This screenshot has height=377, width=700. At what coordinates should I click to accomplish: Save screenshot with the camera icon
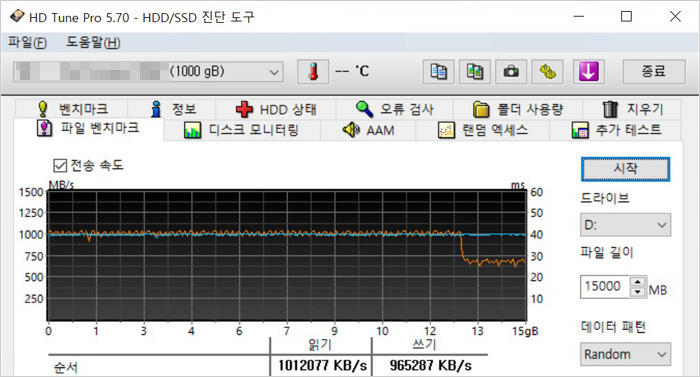click(511, 71)
